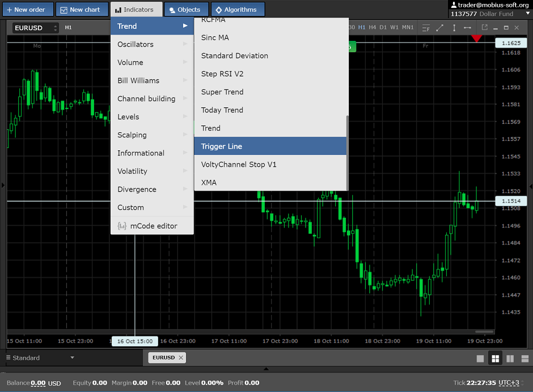The height and width of the screenshot is (392, 533).
Task: Click the user account profile icon
Action: point(454,5)
